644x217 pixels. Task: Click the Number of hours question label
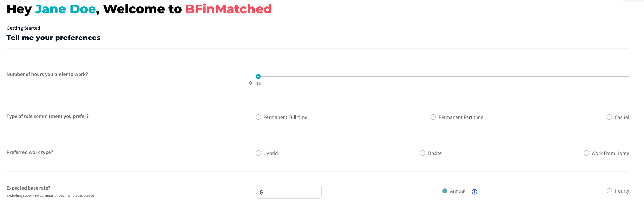coord(47,74)
